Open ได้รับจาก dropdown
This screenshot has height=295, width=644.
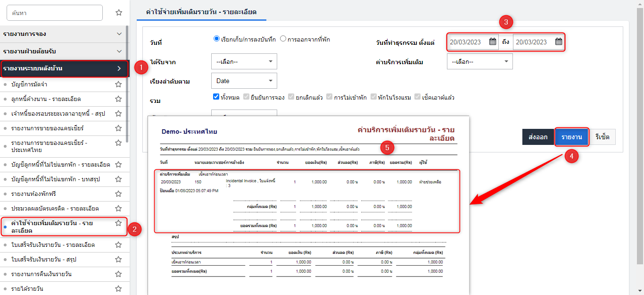pyautogui.click(x=244, y=61)
